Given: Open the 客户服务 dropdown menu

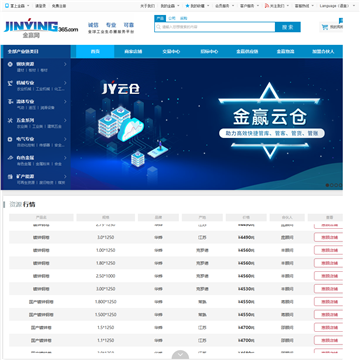Looking at the screenshot, I should (249, 6).
